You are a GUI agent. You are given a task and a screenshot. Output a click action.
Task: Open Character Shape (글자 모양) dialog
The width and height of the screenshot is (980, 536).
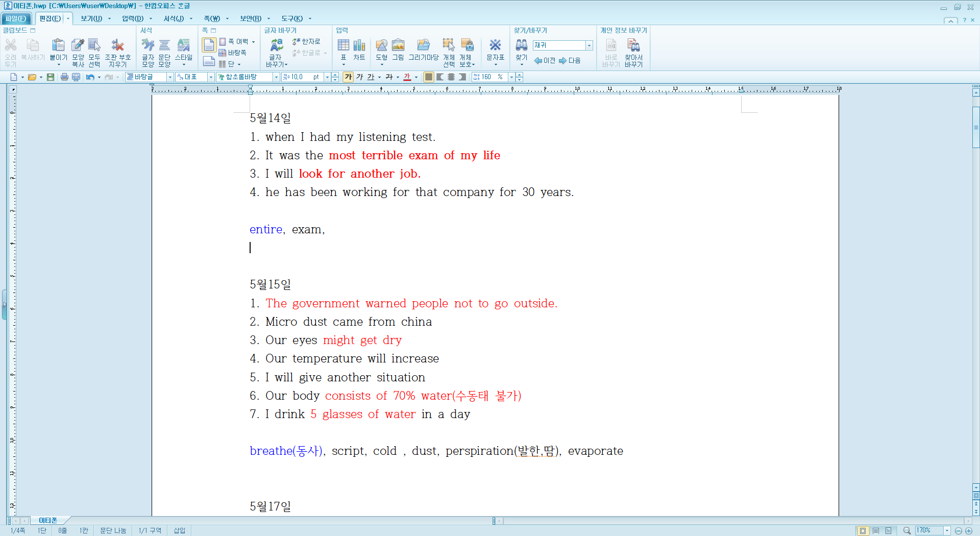pos(148,52)
